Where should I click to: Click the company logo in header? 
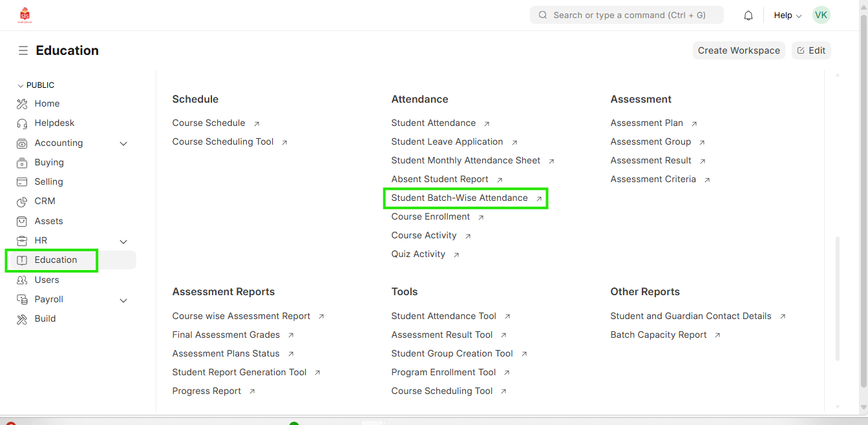[x=25, y=15]
